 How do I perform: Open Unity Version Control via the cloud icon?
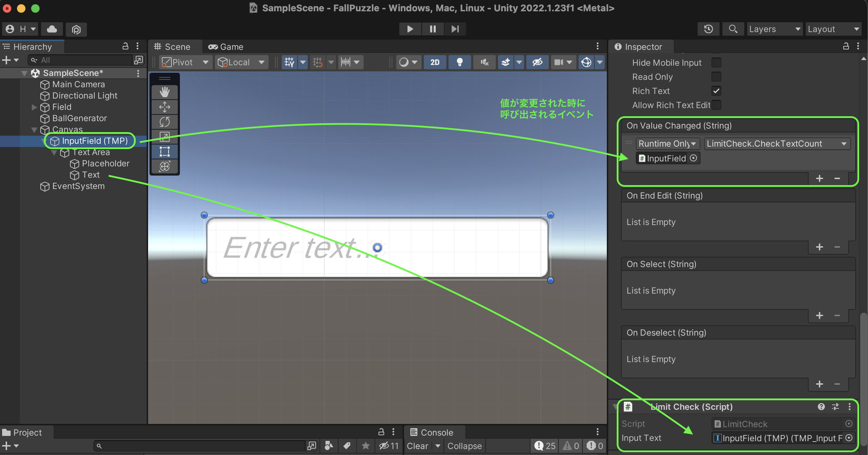click(x=52, y=29)
